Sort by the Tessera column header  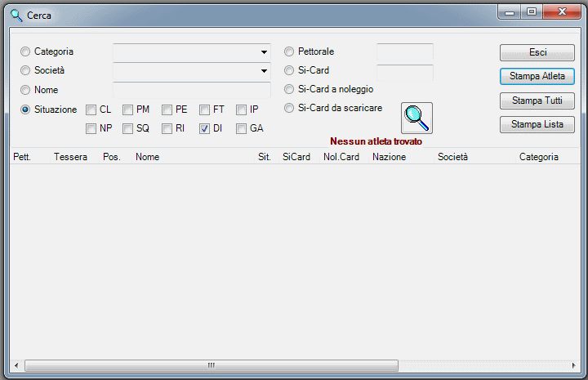[x=74, y=157]
